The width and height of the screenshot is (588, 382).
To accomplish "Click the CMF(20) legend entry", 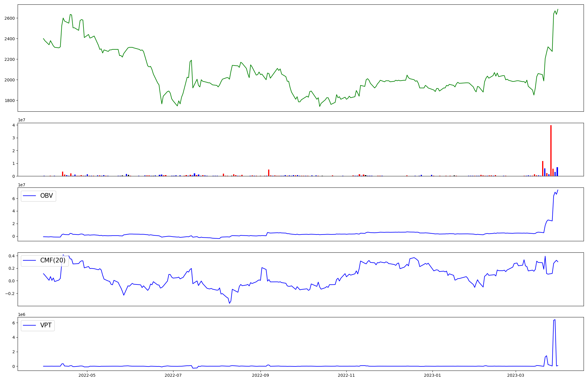I will coord(53,260).
